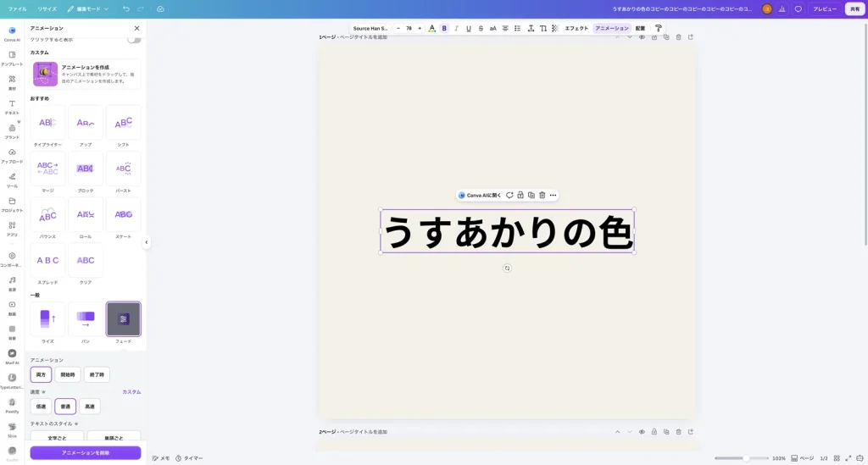Image resolution: width=868 pixels, height=465 pixels.
Task: Click アニメーションを作成 custom card
Action: click(86, 74)
